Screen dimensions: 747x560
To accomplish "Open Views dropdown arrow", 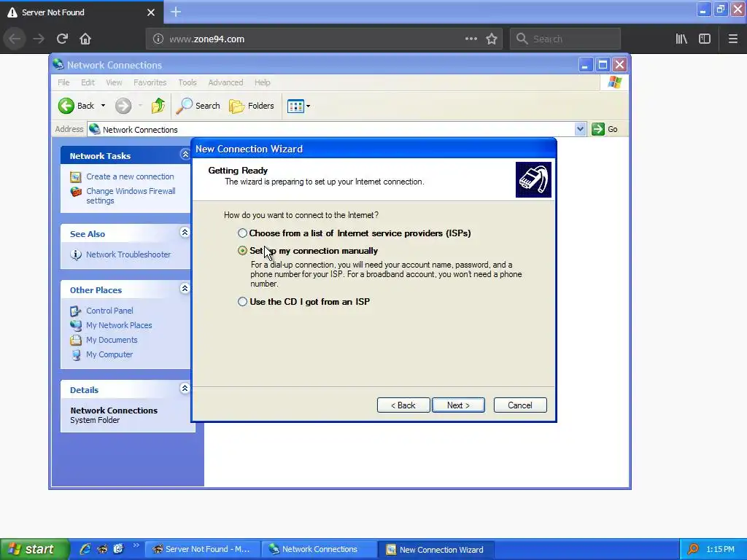I will coord(309,106).
